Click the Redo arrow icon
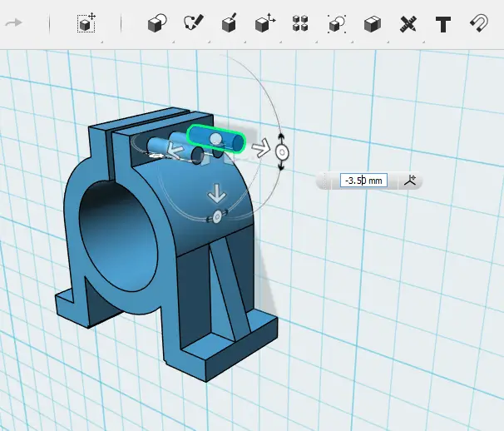 14,23
